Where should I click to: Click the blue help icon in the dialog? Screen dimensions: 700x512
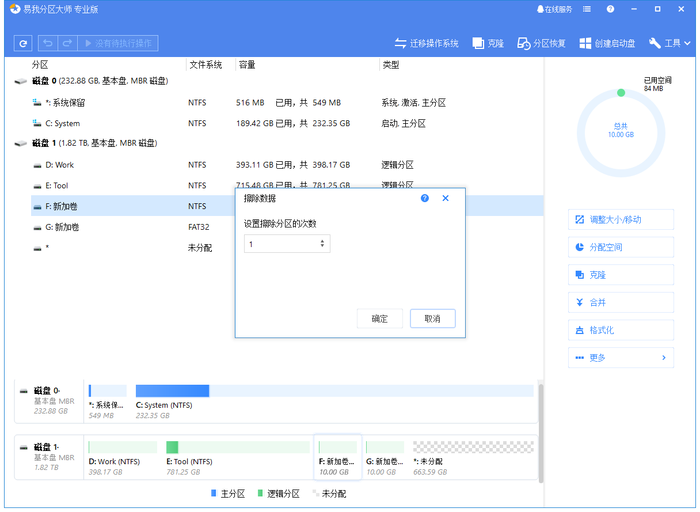click(425, 198)
